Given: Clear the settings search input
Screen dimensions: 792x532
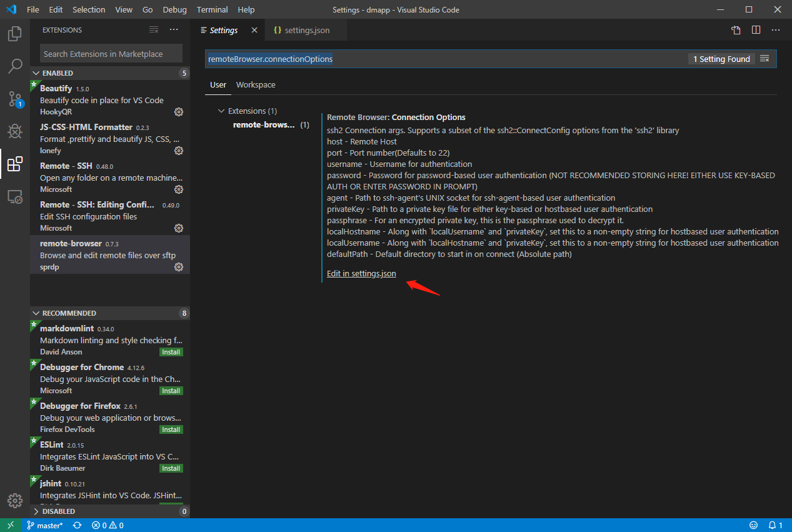Looking at the screenshot, I should coord(764,59).
